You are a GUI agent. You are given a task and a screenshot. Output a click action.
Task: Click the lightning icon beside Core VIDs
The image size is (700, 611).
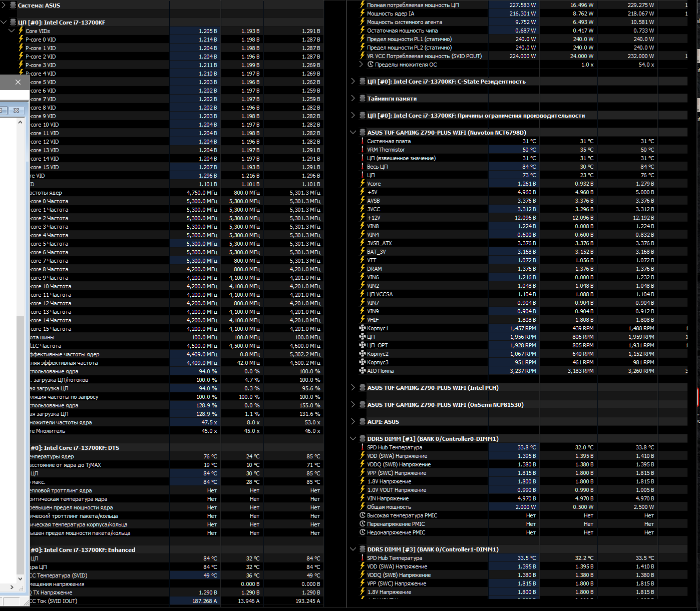(x=21, y=31)
